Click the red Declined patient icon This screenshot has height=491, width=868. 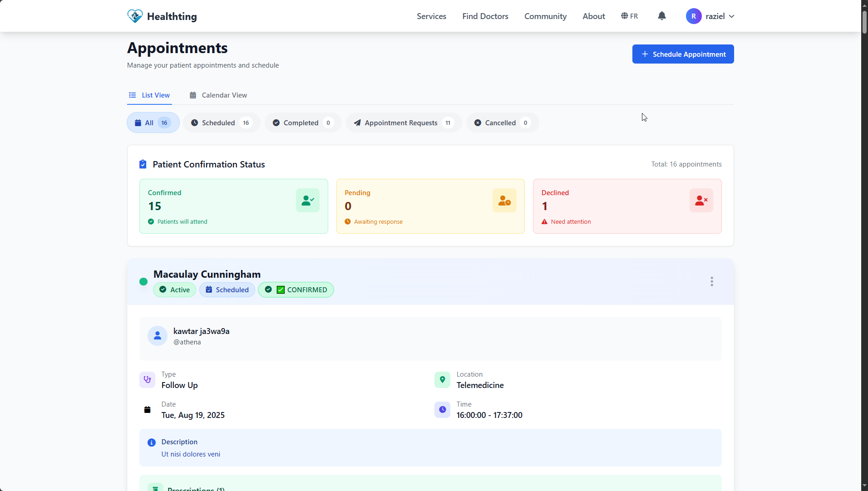701,200
